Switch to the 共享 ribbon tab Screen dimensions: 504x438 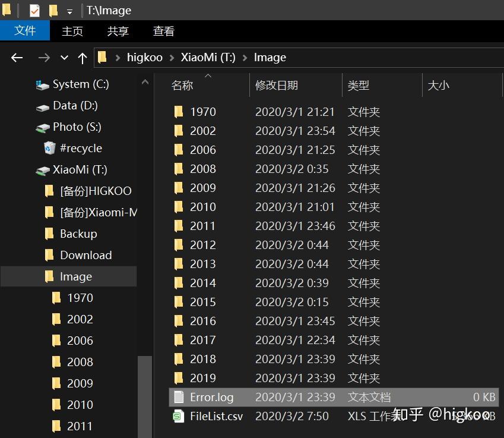(117, 31)
